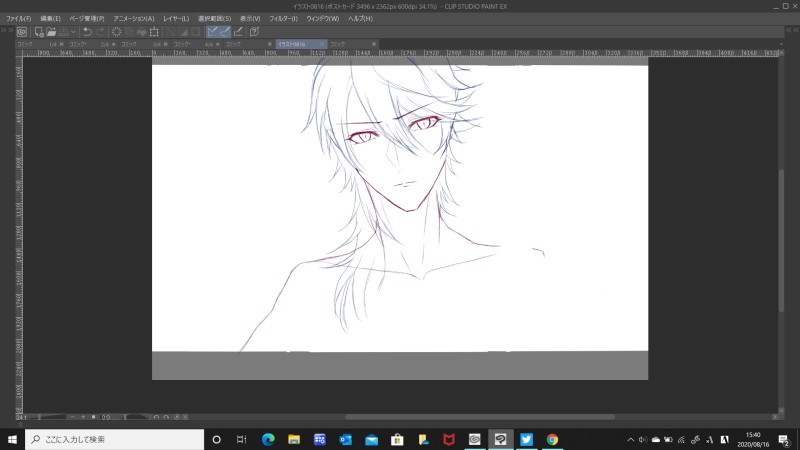Open the ウィンドウ(W) menu
Image resolution: width=800 pixels, height=450 pixels.
(322, 18)
